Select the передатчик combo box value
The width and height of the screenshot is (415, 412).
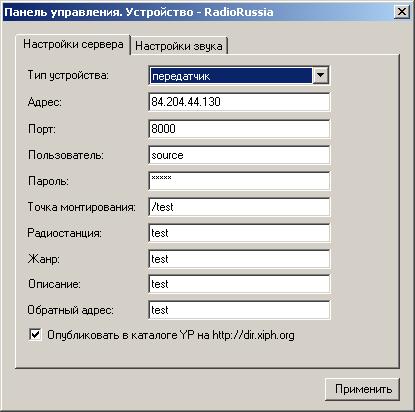[231, 76]
